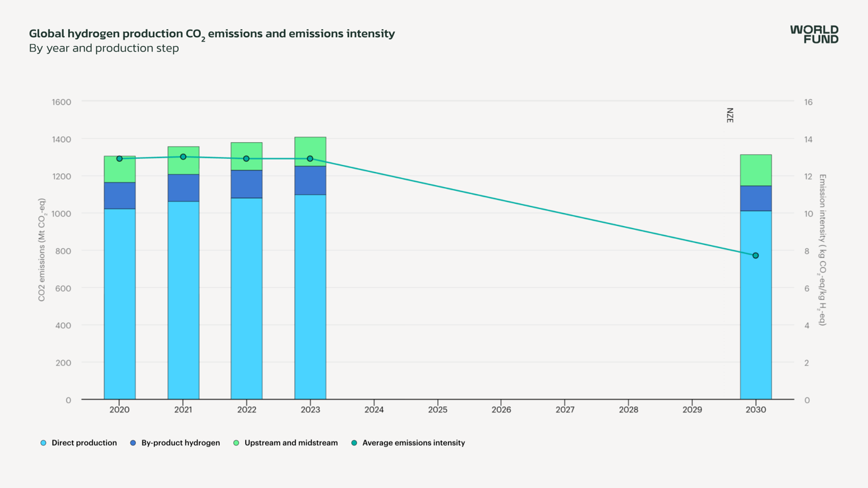Click the WORLD FUND logo
The width and height of the screenshot is (868, 488).
coord(814,35)
